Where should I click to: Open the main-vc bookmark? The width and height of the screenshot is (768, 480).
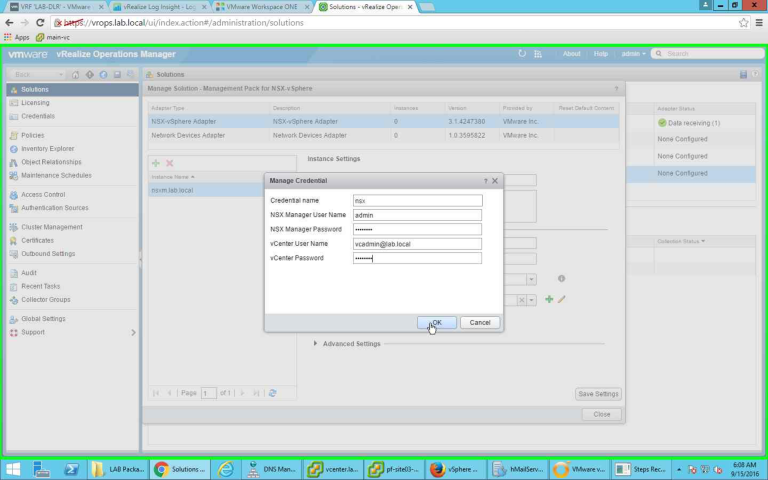[53, 37]
